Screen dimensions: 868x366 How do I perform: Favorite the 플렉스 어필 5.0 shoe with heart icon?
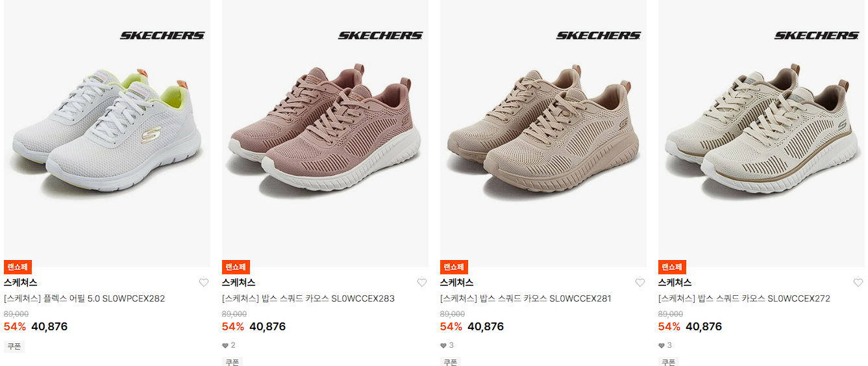(x=204, y=283)
